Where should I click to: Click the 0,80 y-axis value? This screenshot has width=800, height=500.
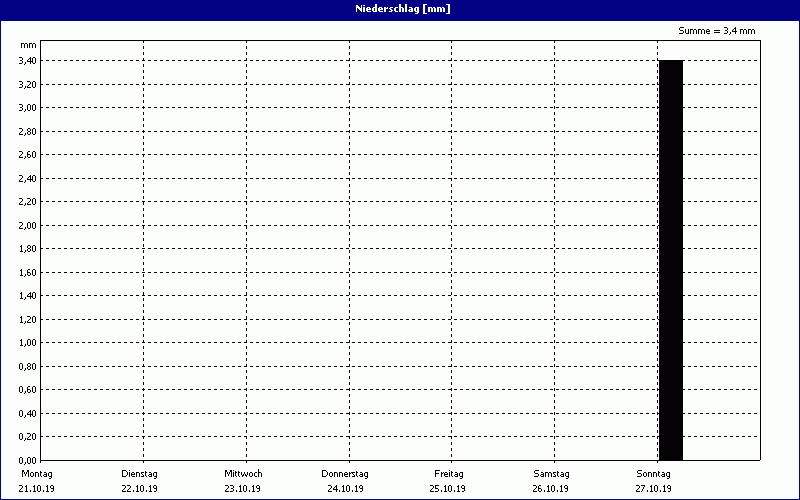click(x=28, y=366)
